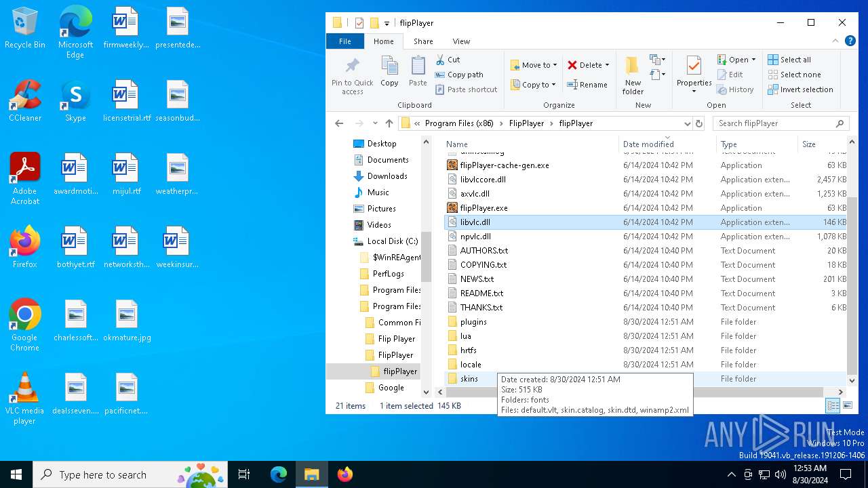Sort by Date modified column
The width and height of the screenshot is (868, 488).
667,144
